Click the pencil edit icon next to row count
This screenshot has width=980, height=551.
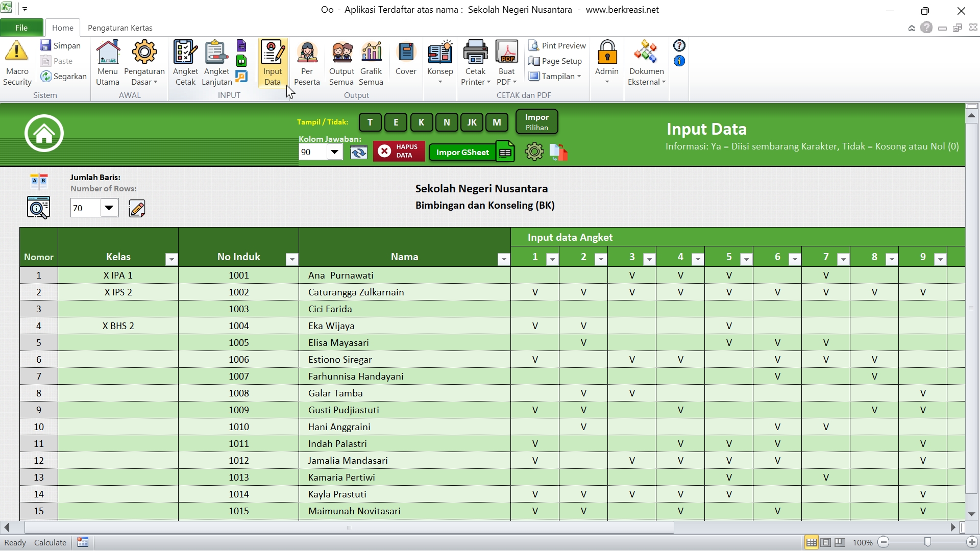(137, 208)
